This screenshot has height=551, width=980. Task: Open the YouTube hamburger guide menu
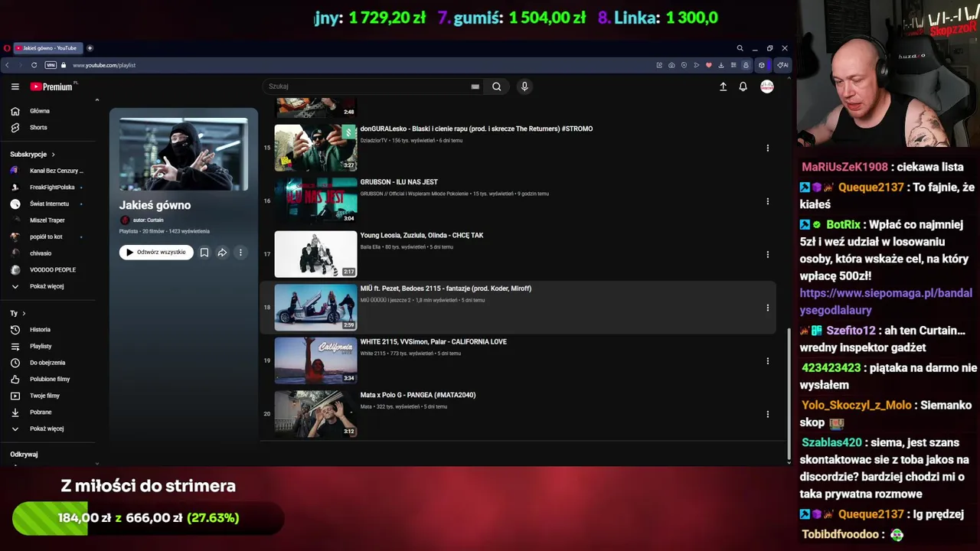15,86
